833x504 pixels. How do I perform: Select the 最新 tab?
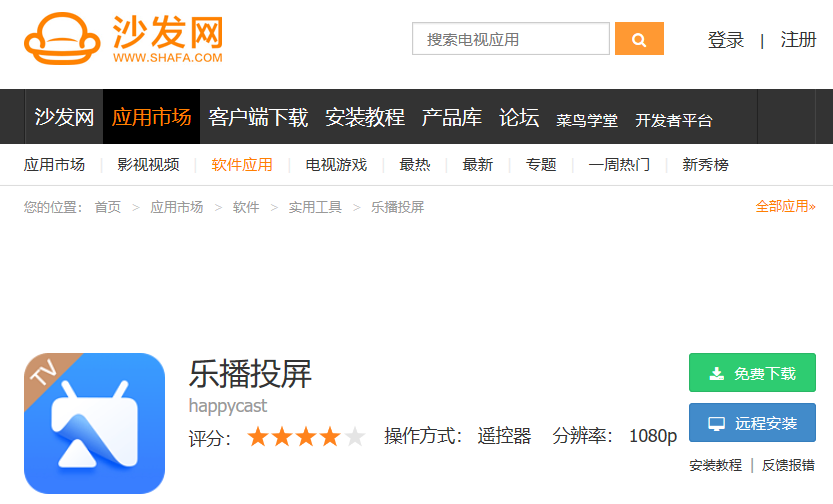coord(478,165)
